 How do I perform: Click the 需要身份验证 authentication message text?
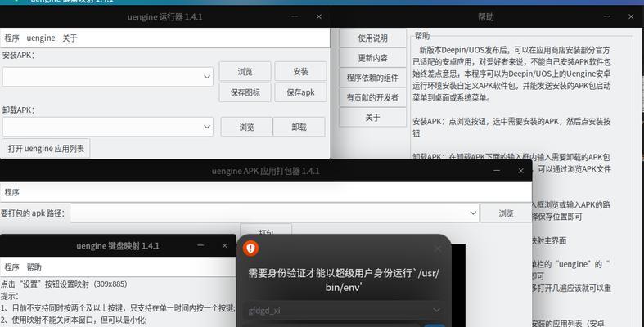tap(344, 280)
